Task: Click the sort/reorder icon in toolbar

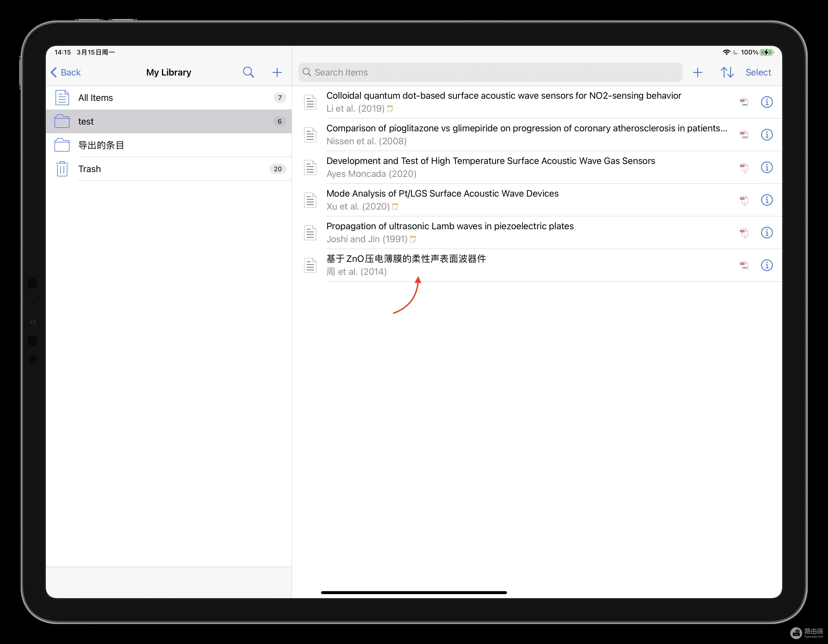Action: pos(728,72)
